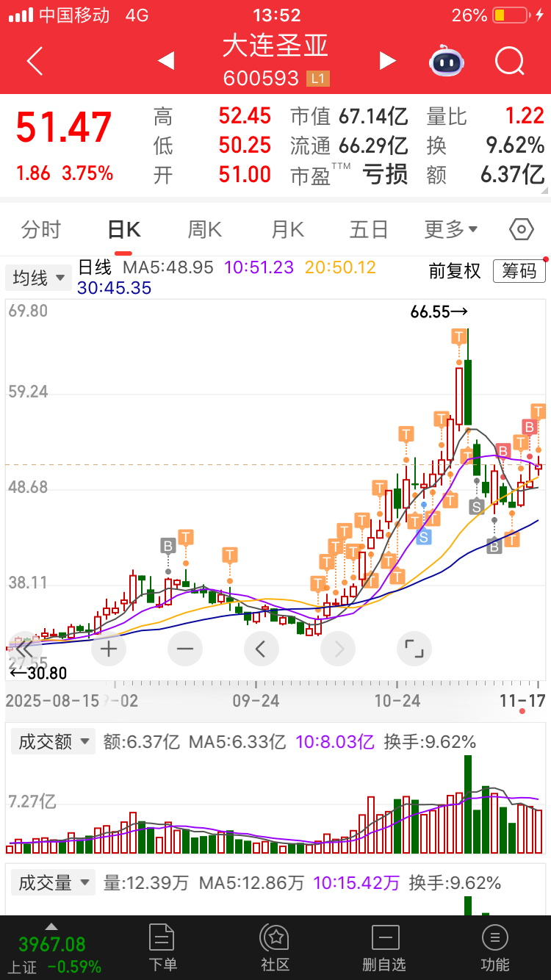Tap current price 51.47
The image size is (551, 980).
point(64,127)
